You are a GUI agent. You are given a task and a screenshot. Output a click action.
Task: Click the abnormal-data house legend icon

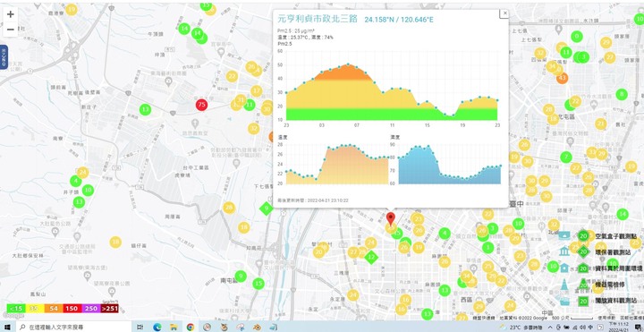pyautogui.click(x=564, y=268)
